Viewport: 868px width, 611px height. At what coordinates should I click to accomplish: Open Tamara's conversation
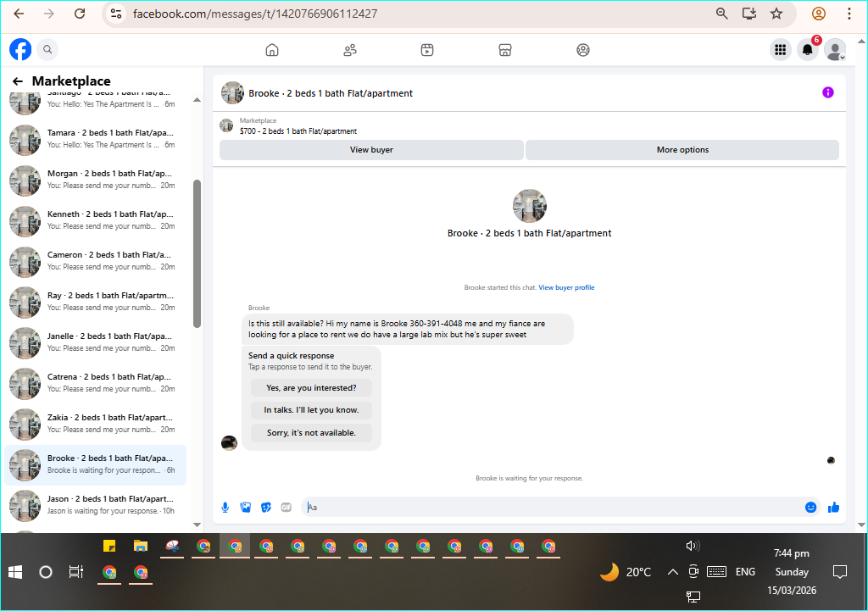pos(95,139)
